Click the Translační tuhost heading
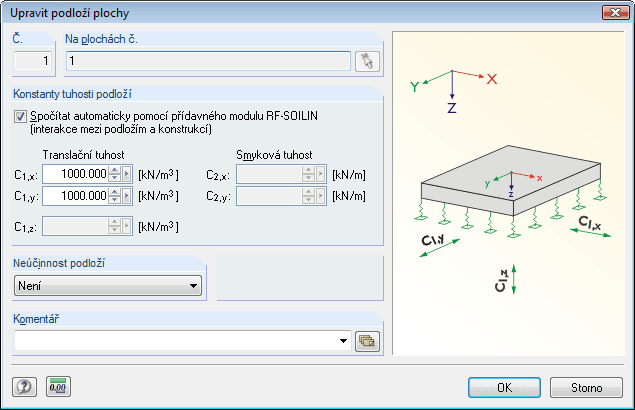 tap(83, 155)
